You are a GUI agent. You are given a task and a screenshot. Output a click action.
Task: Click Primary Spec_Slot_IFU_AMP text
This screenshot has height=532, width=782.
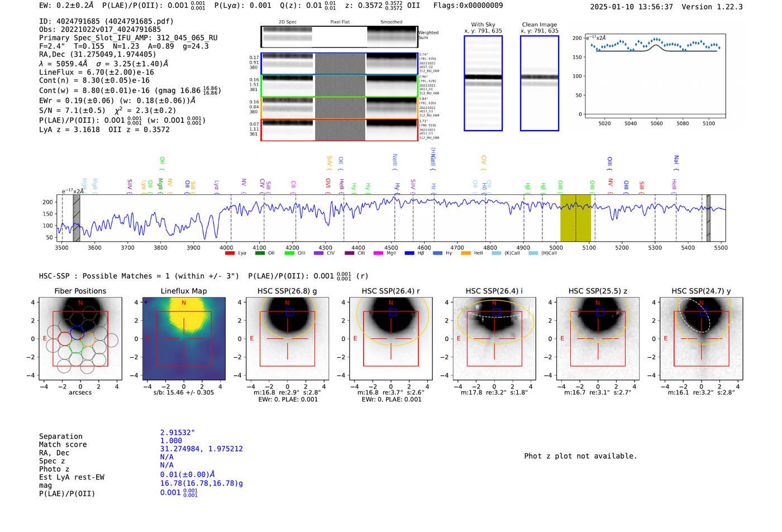pyautogui.click(x=128, y=38)
